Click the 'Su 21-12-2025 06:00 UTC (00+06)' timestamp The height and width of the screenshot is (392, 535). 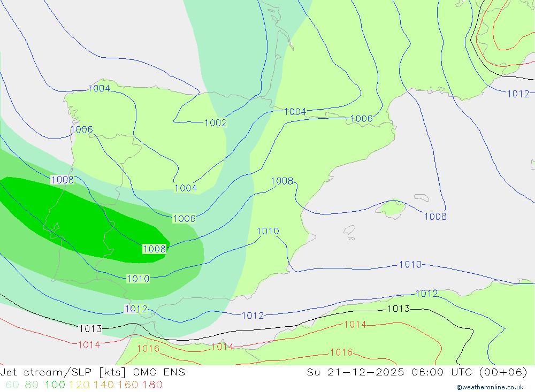(417, 372)
